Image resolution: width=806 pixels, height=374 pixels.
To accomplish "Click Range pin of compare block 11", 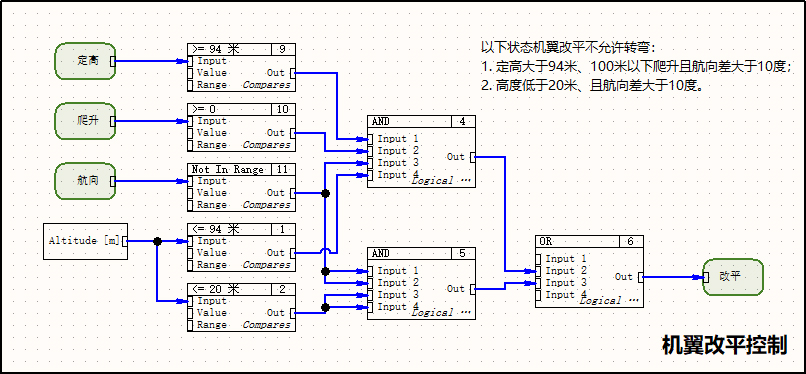I will [190, 205].
